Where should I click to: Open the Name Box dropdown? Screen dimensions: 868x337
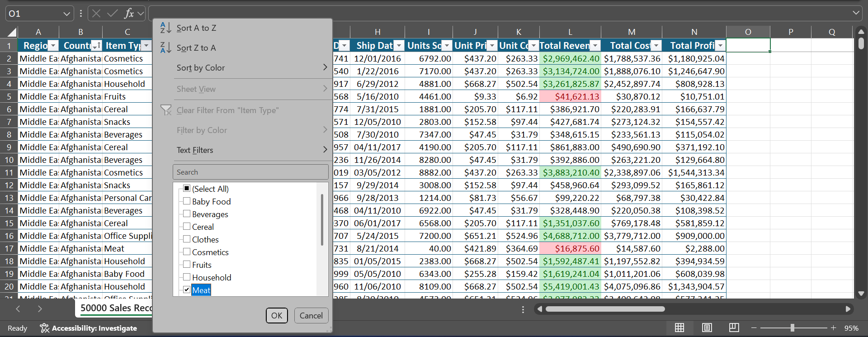click(67, 14)
